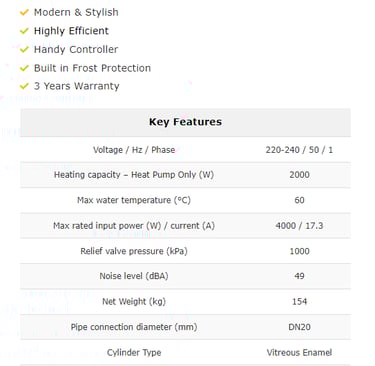Select the 4000 / 17.3 value cell

[299, 226]
